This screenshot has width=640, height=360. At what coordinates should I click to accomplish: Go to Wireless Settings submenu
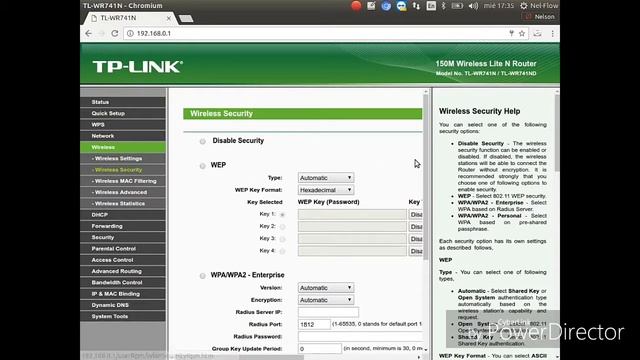click(123, 158)
